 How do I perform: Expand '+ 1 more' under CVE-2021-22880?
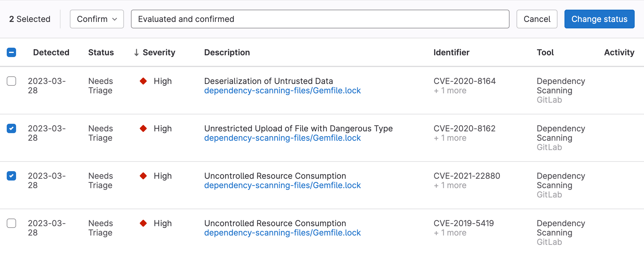(450, 185)
